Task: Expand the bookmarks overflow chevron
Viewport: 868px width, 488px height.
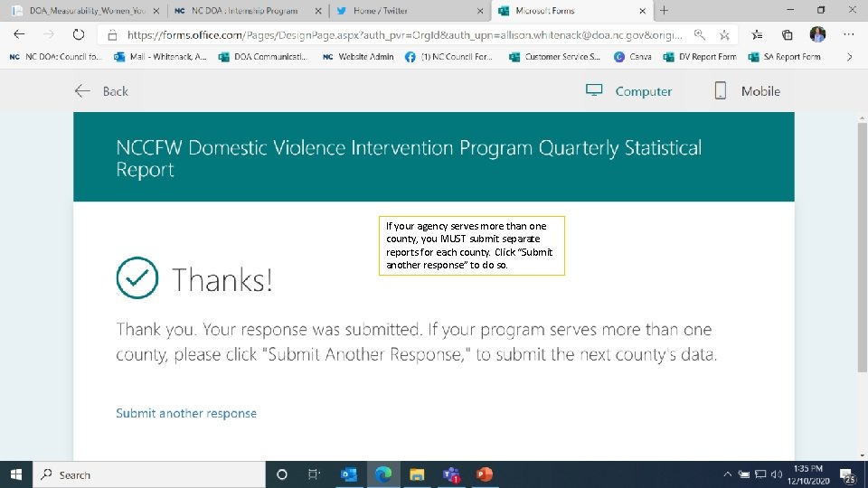Action: [849, 56]
